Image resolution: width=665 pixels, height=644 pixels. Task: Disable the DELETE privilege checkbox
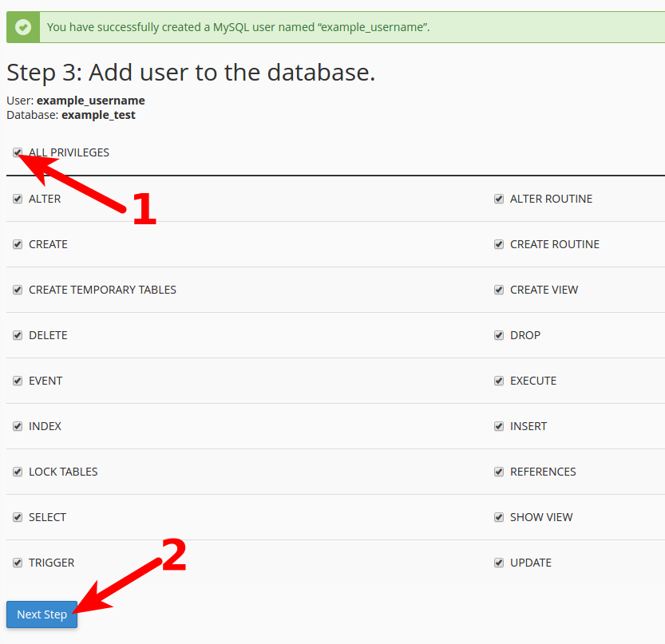pos(18,335)
